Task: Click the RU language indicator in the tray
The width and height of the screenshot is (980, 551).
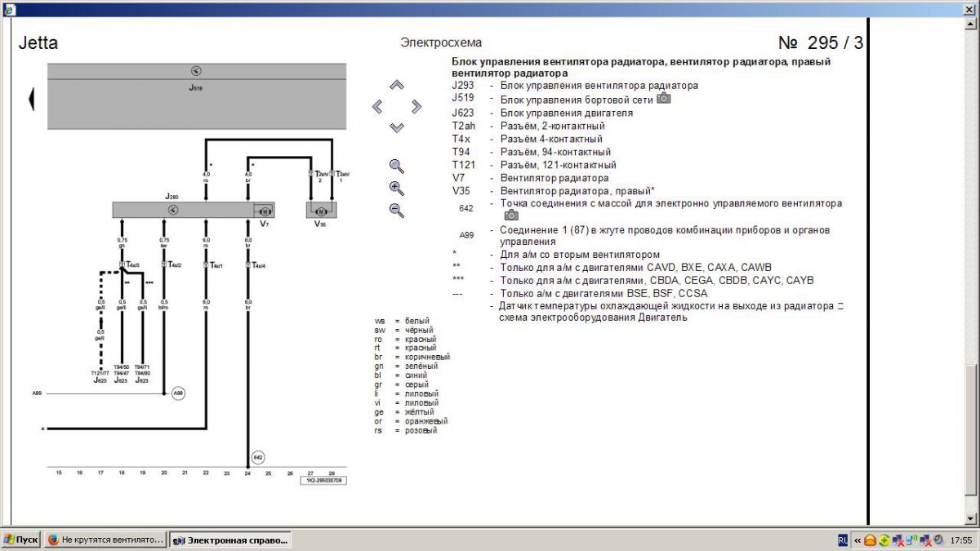Action: (x=843, y=540)
